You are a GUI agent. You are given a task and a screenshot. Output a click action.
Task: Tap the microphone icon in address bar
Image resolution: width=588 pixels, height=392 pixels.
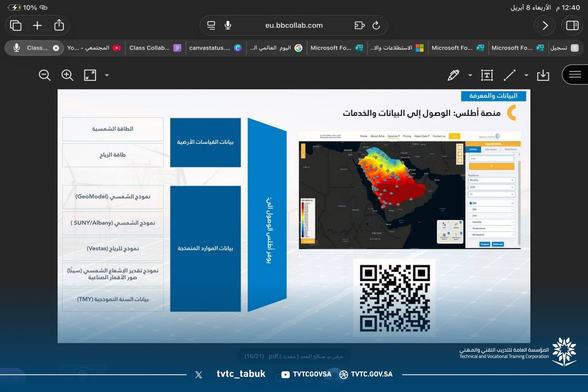coord(228,25)
